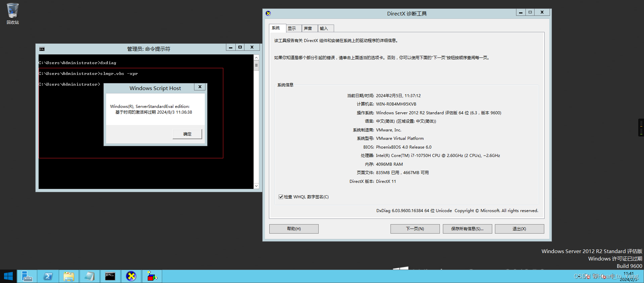644x283 pixels.
Task: Click DirectX diagnostic tool title icon
Action: coord(268,13)
